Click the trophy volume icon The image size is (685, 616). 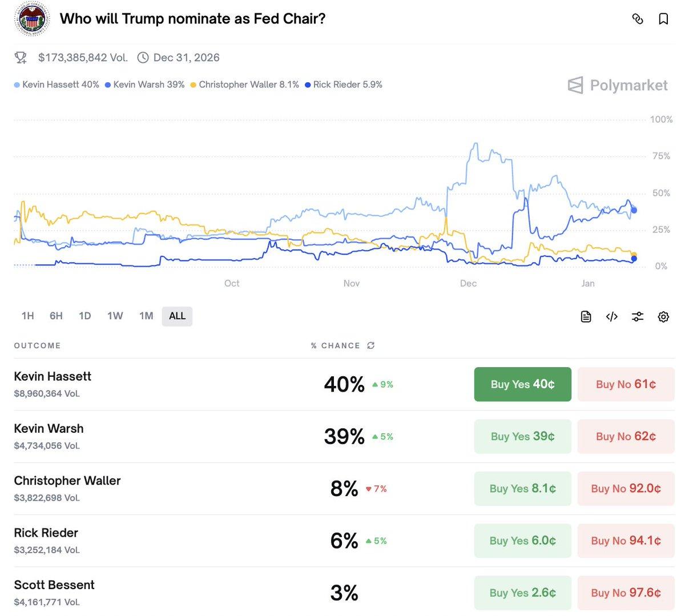pos(21,57)
